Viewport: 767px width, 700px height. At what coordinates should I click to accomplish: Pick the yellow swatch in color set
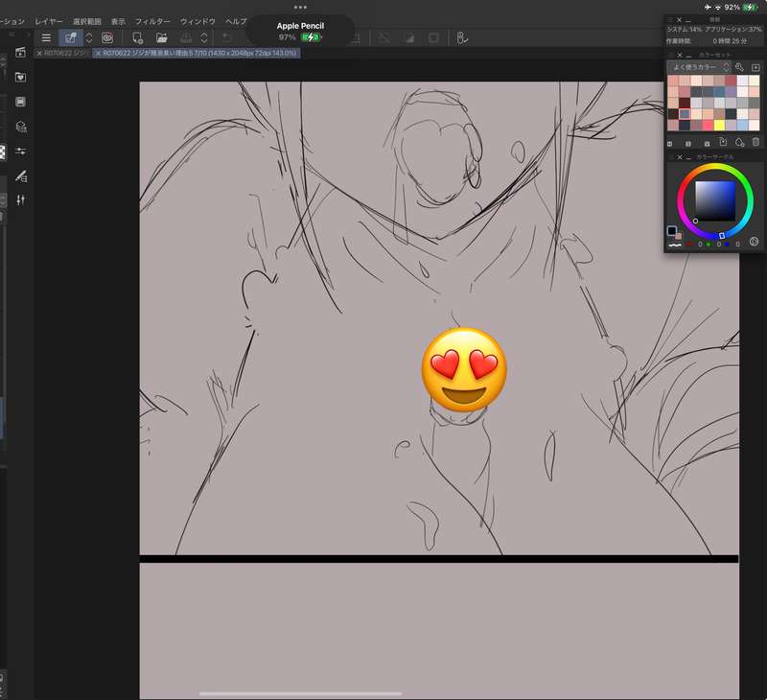coord(719,126)
